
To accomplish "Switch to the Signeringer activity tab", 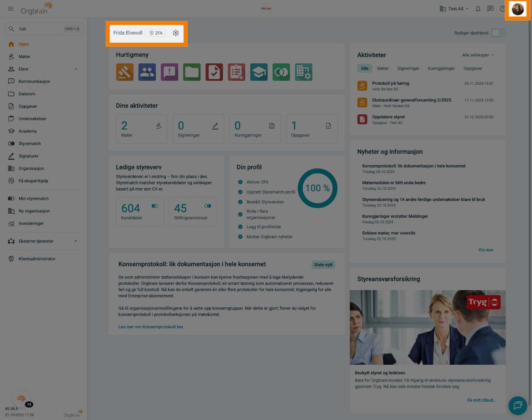I will (408, 69).
